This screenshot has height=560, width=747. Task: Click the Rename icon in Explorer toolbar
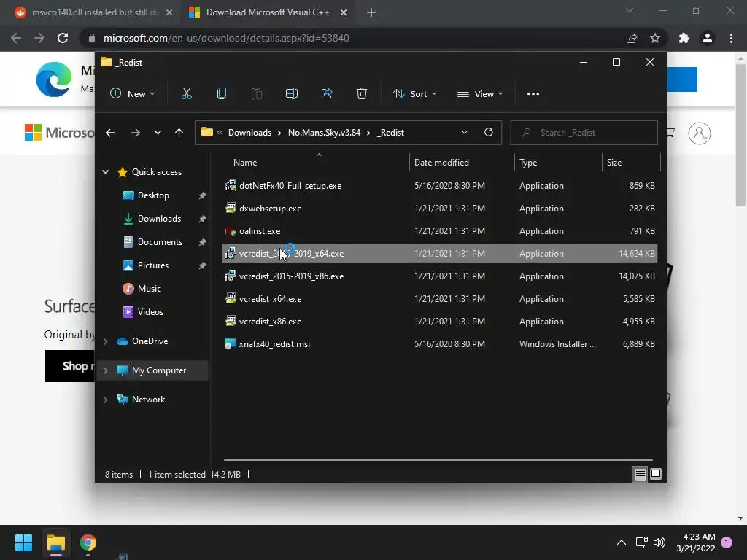coord(292,94)
